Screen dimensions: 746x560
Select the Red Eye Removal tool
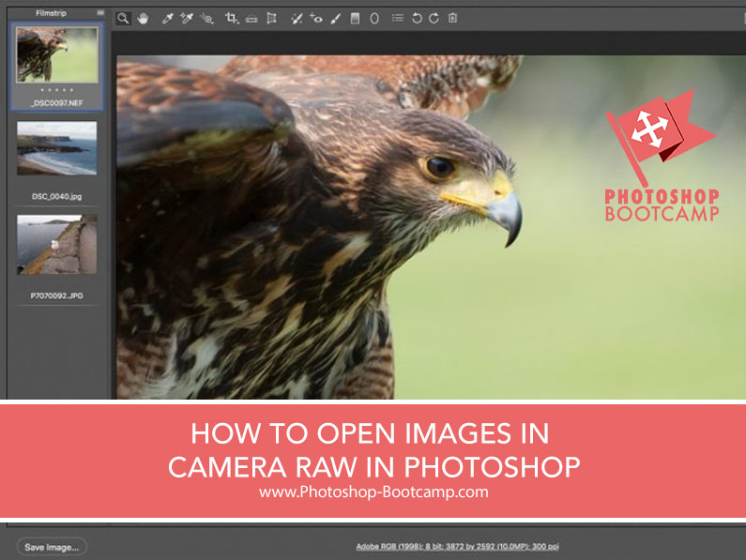point(316,19)
